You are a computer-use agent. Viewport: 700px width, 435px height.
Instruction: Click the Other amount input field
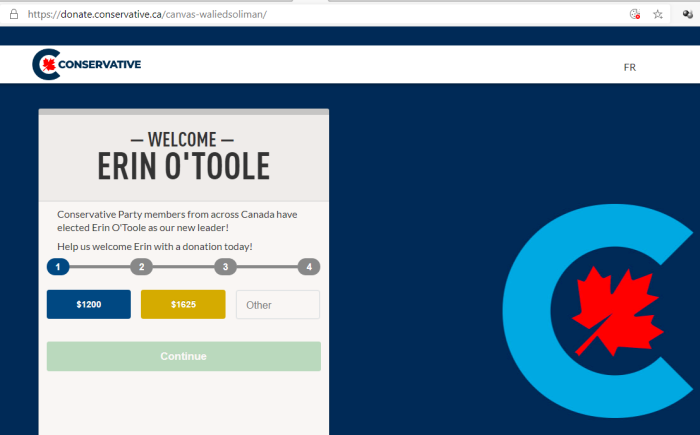tap(278, 305)
